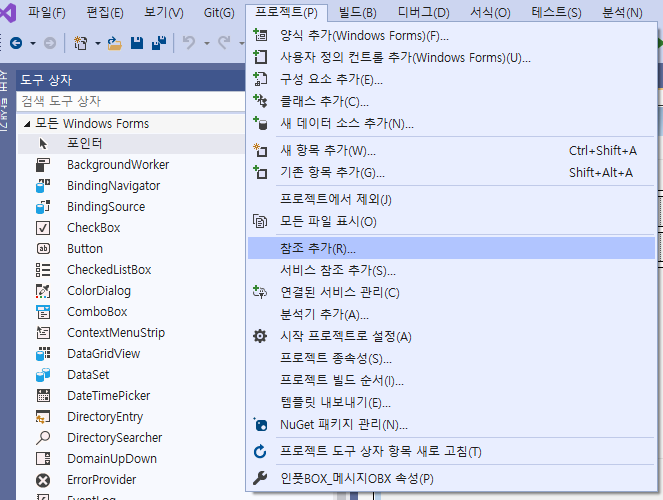Choose 템플릿 내보내기(E) menu item
This screenshot has height=500, width=663.
[451, 402]
